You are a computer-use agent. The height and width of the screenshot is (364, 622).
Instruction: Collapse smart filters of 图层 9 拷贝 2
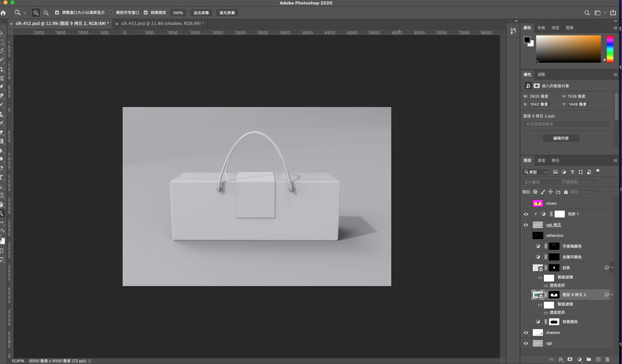coord(612,295)
